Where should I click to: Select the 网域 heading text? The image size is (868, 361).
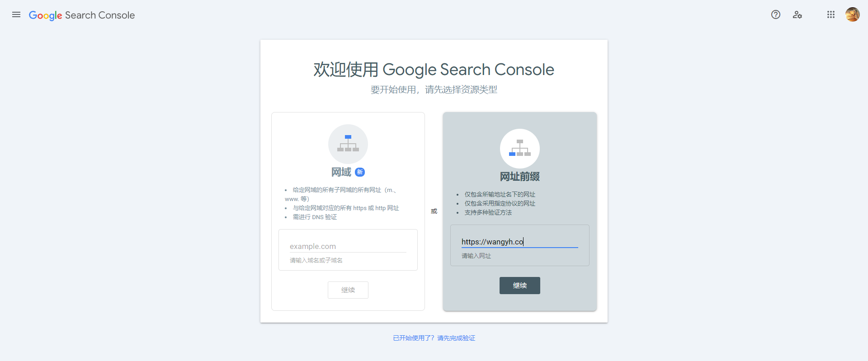pos(341,172)
